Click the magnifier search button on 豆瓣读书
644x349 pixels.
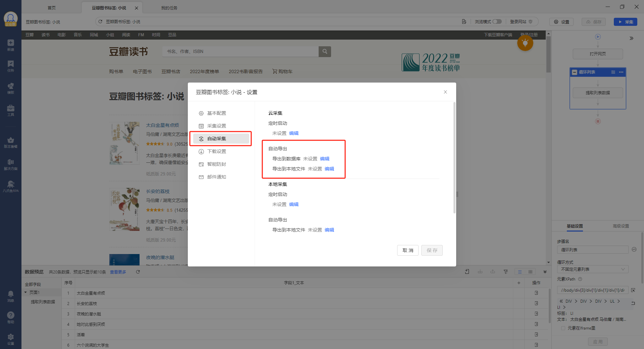pos(325,51)
